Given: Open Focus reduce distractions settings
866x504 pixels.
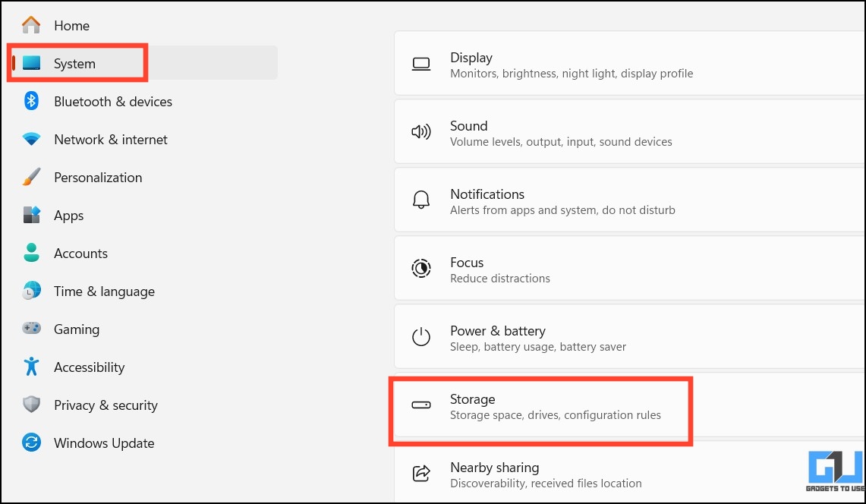Looking at the screenshot, I should (630, 269).
